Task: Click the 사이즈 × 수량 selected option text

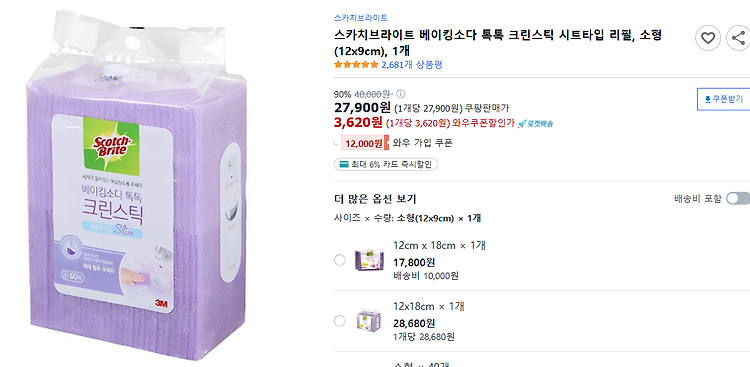Action: coord(407,218)
